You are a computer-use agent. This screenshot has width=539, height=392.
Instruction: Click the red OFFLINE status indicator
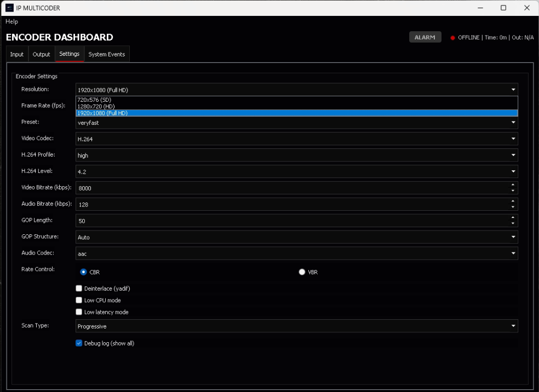coord(452,38)
